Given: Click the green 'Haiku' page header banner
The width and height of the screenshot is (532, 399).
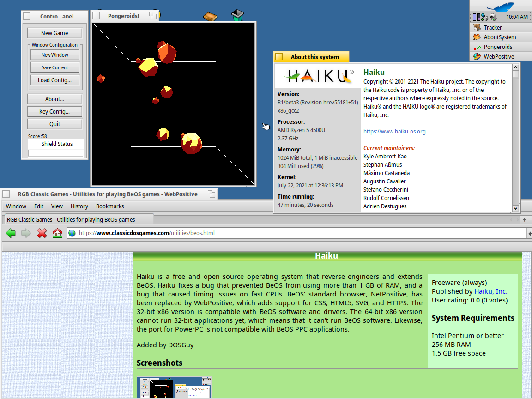Looking at the screenshot, I should tap(327, 256).
